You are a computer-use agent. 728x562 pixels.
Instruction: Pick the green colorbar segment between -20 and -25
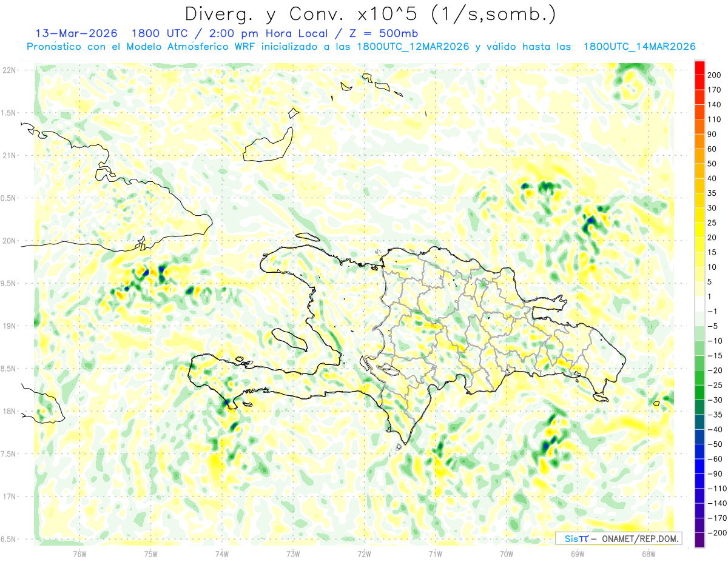coord(699,378)
